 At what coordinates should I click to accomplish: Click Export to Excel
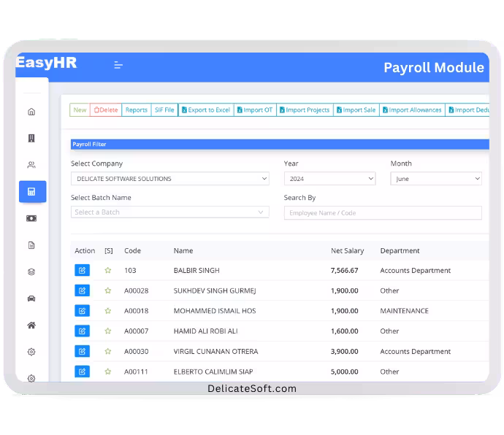point(206,110)
